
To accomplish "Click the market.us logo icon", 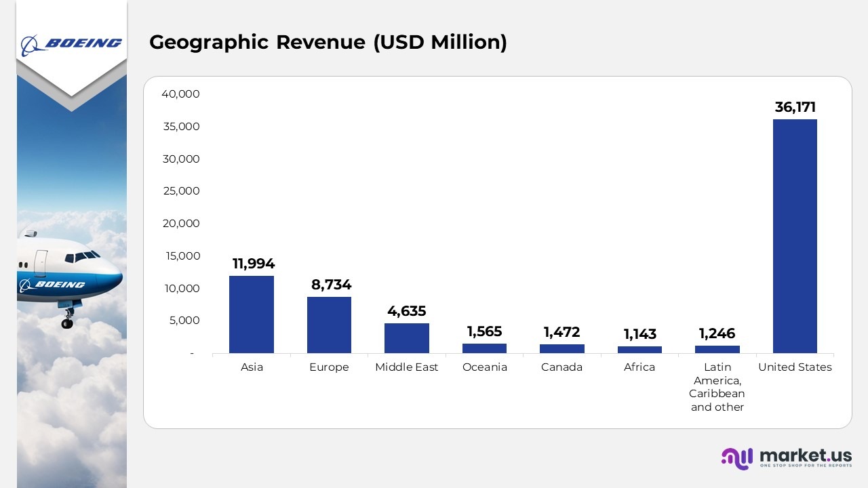I will coord(737,459).
